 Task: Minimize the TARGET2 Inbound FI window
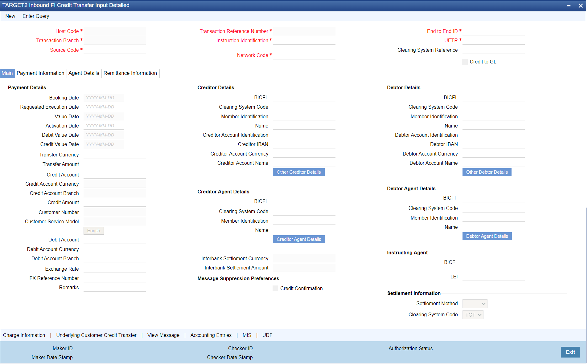click(569, 6)
